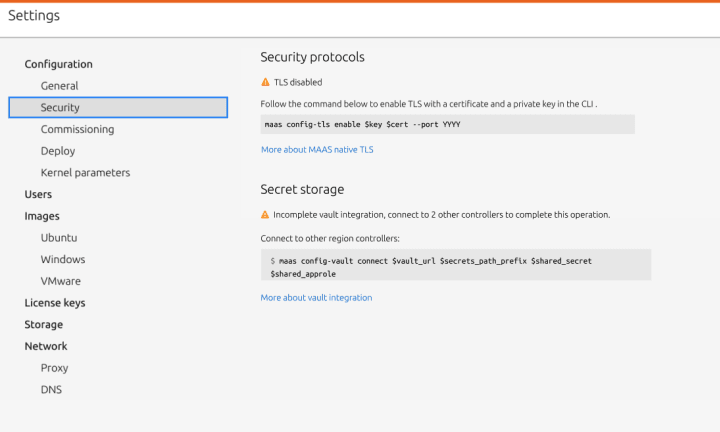Screen dimensions: 720x432
Task: Click the maas config-vault connect command block
Action: [x=456, y=265]
